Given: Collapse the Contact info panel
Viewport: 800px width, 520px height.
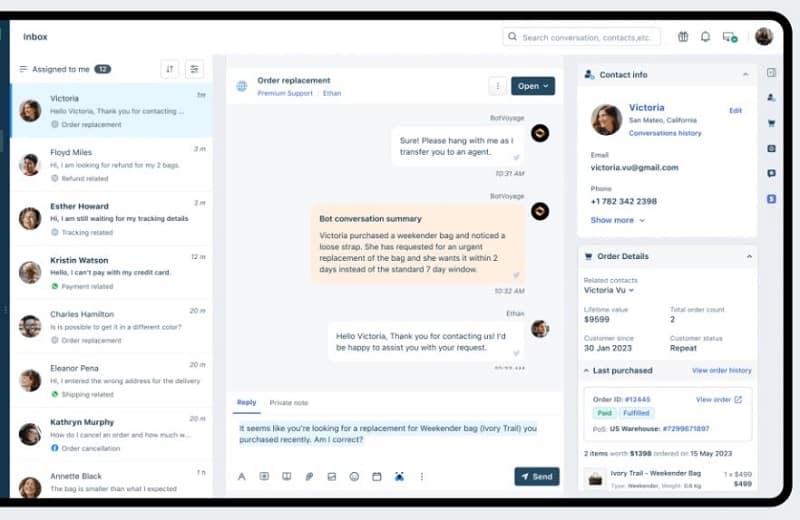Looking at the screenshot, I should pos(745,75).
